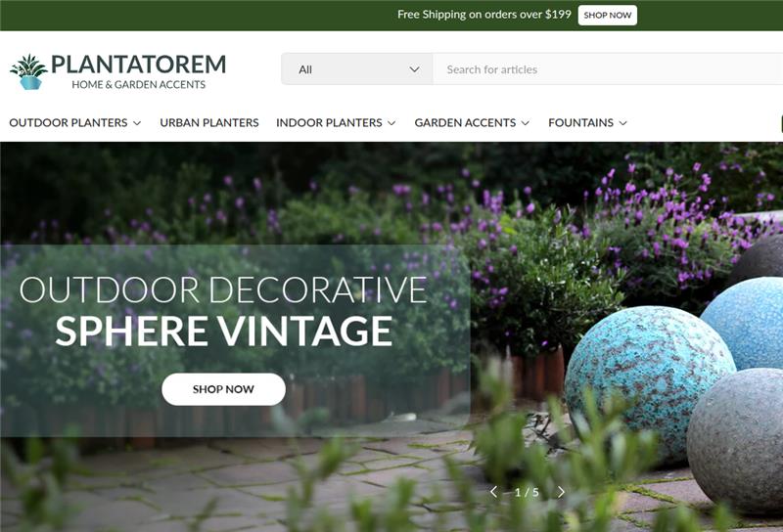Click the chevron beside Garden Accents
This screenshot has height=532, width=783.
click(526, 123)
